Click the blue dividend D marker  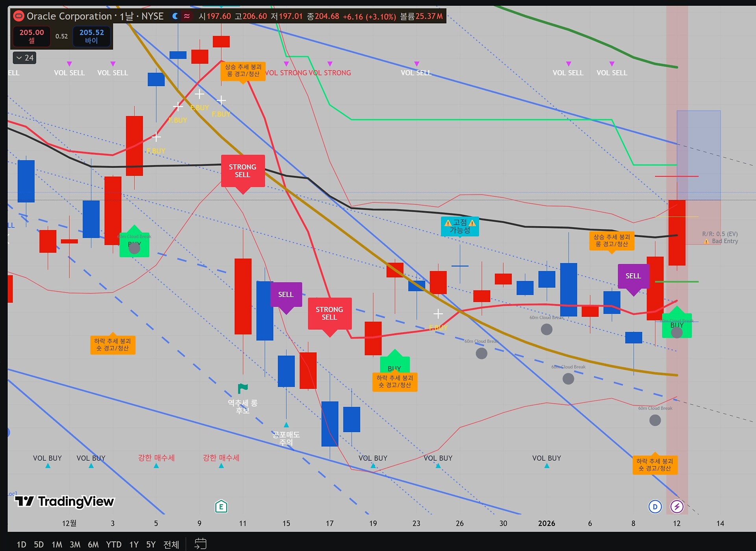655,507
